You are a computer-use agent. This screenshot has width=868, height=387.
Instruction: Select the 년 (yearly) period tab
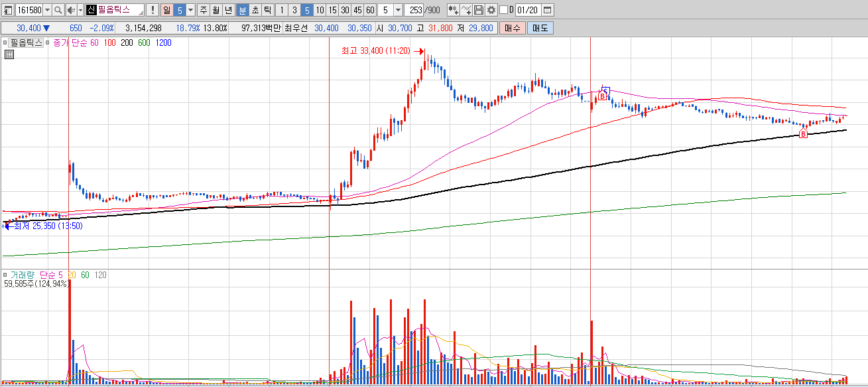pos(229,10)
